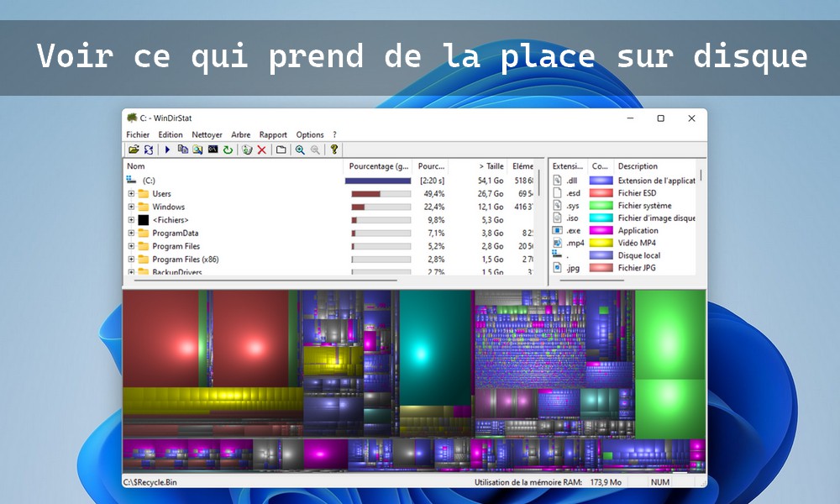Select the Disque local description
Screen dimensions: 840x504
click(x=639, y=255)
